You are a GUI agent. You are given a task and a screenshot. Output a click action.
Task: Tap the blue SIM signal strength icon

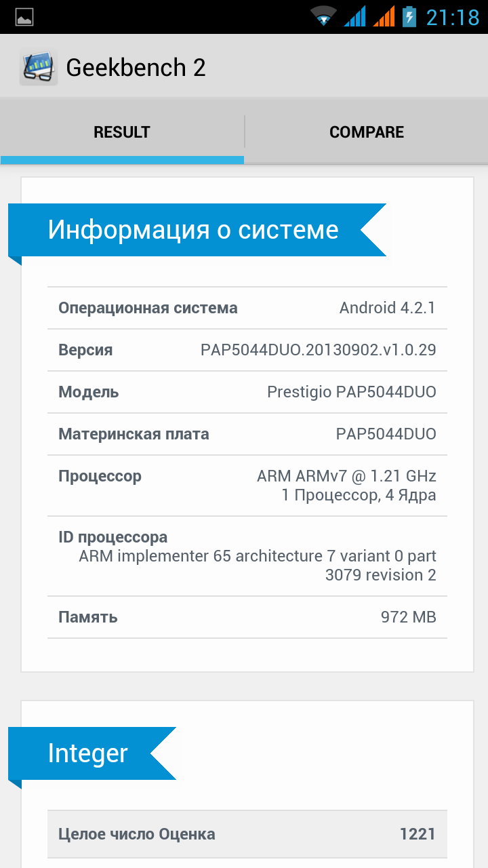pyautogui.click(x=354, y=16)
